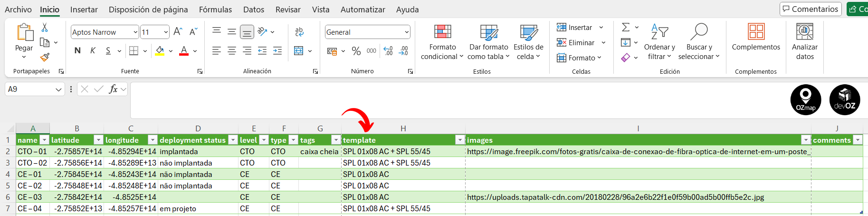Switch to the Revisar tab
Viewport: 868px width, 216px height.
[288, 10]
